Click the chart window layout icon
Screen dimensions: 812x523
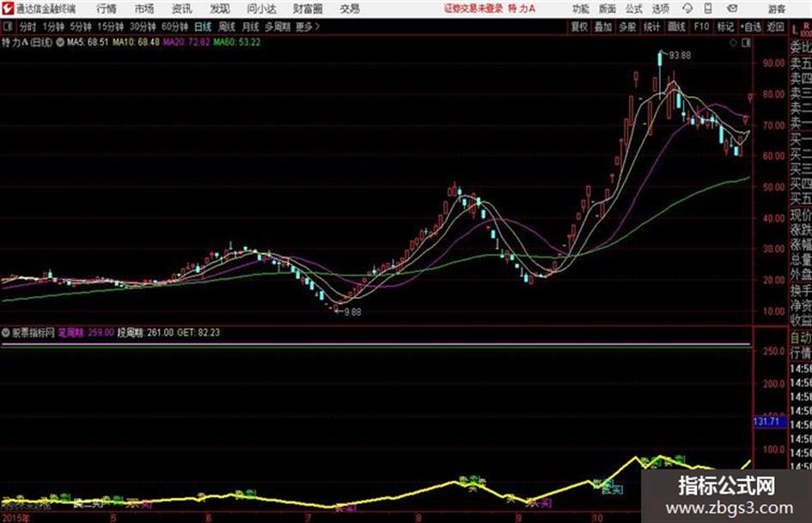[746, 43]
